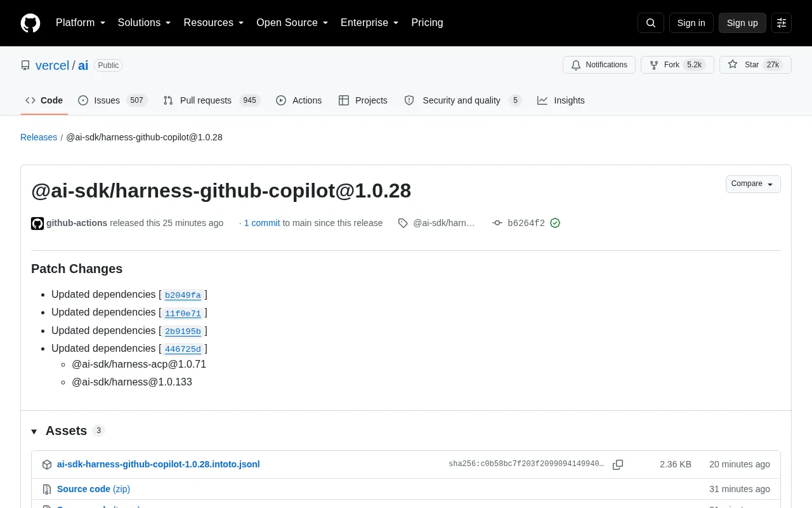Click the Sign up button
This screenshot has width=812, height=508.
742,23
